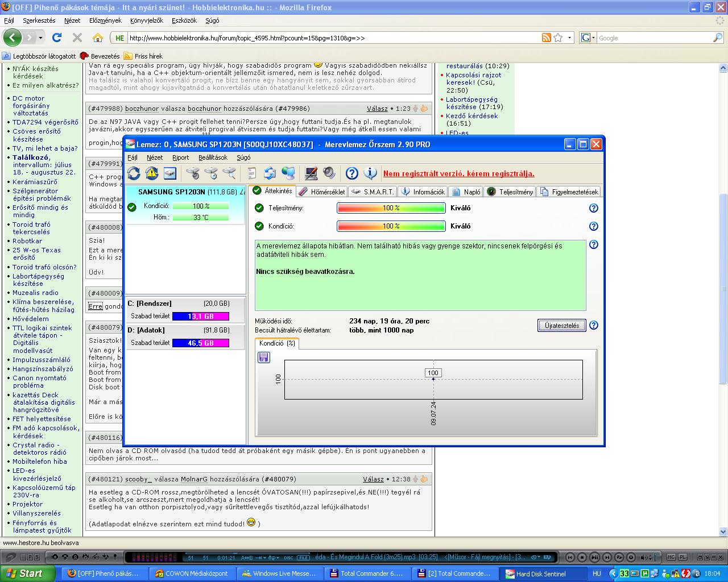Click the blue arrows send report icon

pos(270,173)
